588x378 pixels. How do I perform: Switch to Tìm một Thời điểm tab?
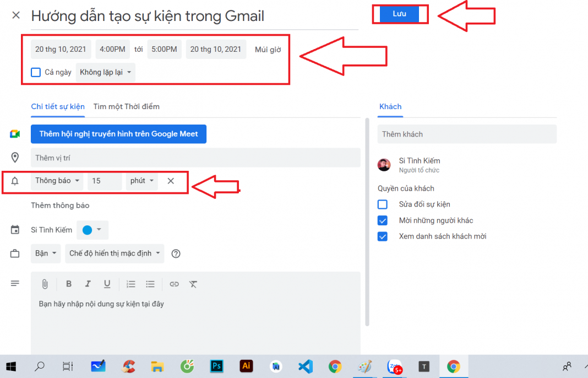(x=126, y=106)
